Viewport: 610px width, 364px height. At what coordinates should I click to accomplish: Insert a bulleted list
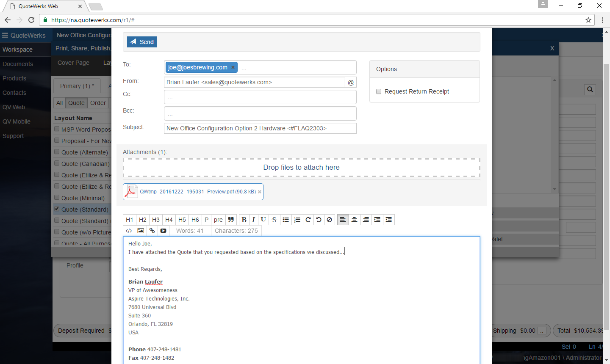click(286, 220)
